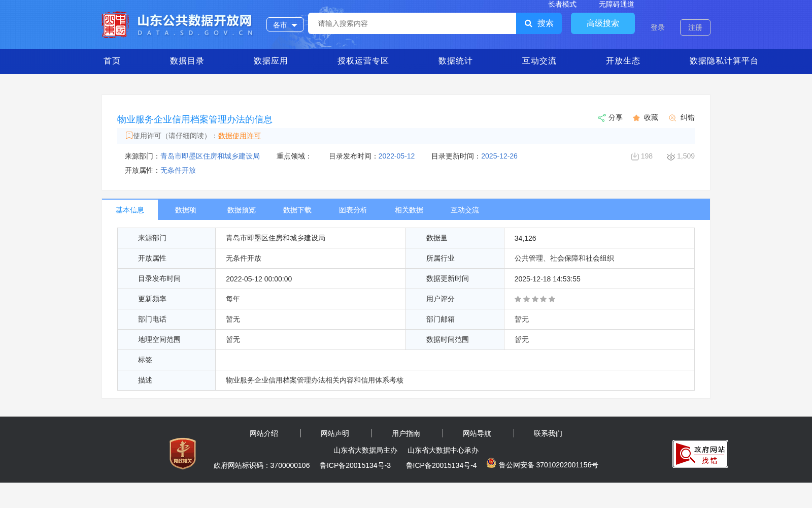Open 互动交流 in the top navigation bar
Image resolution: width=812 pixels, height=508 pixels.
[x=539, y=61]
